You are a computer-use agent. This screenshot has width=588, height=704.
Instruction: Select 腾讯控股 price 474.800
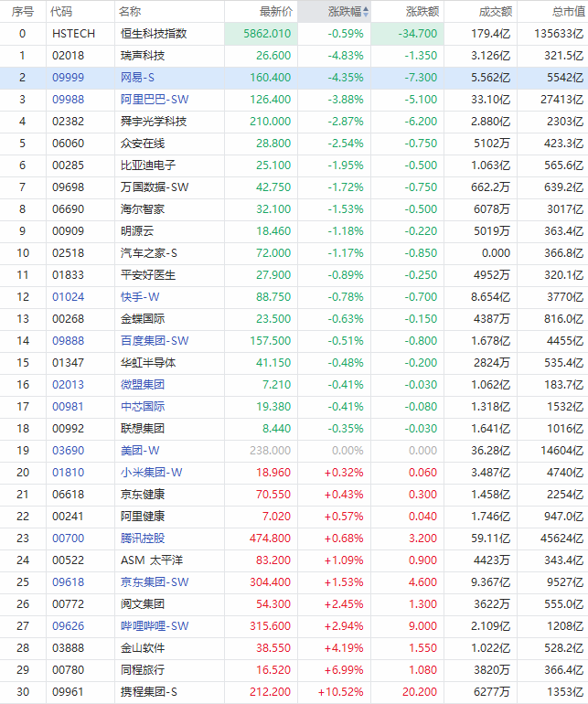[271, 539]
